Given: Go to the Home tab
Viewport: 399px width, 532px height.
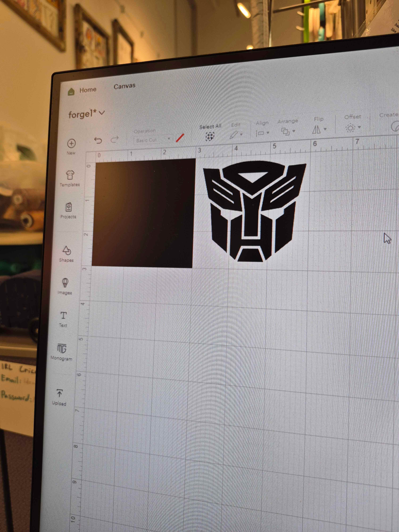Looking at the screenshot, I should click(88, 90).
